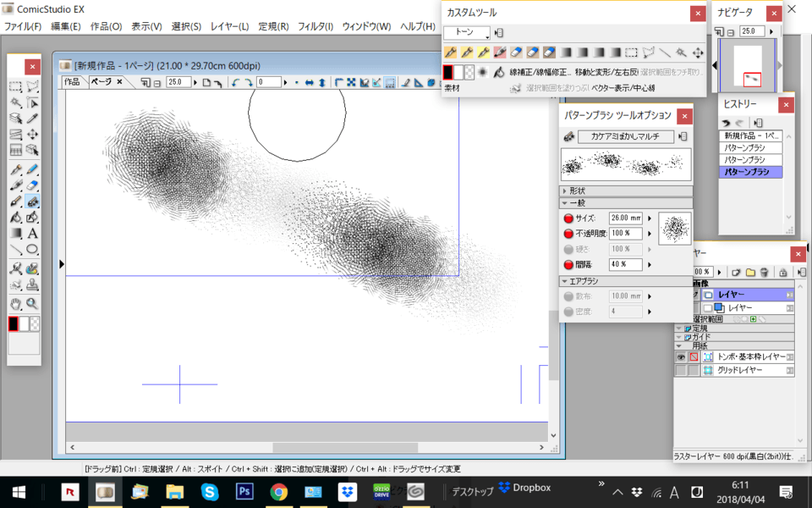The height and width of the screenshot is (508, 812).
Task: Click the undo arrow in History panel
Action: pyautogui.click(x=726, y=123)
